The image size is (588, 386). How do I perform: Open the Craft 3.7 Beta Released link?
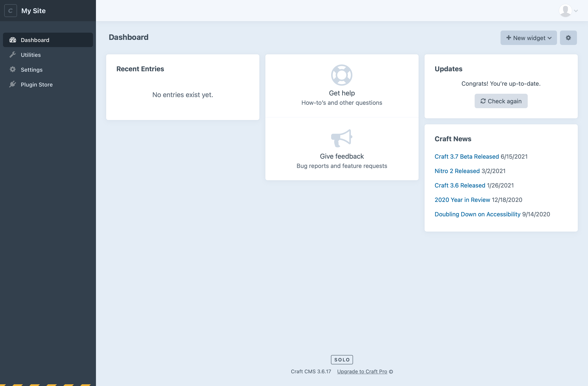(466, 157)
